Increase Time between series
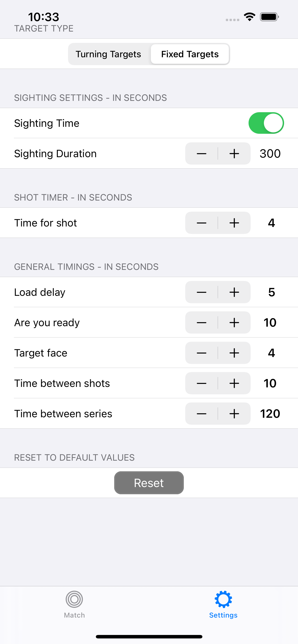The height and width of the screenshot is (644, 298). click(x=234, y=414)
